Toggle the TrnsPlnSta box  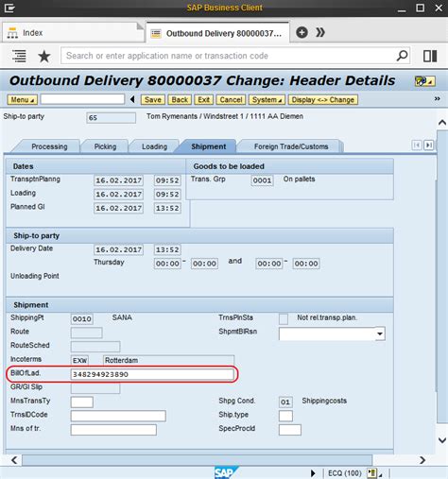click(284, 318)
